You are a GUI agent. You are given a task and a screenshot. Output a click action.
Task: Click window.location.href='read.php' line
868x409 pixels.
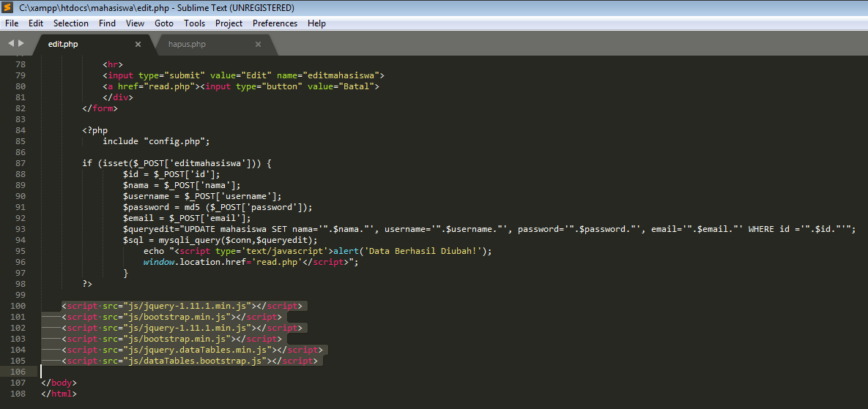(x=251, y=262)
